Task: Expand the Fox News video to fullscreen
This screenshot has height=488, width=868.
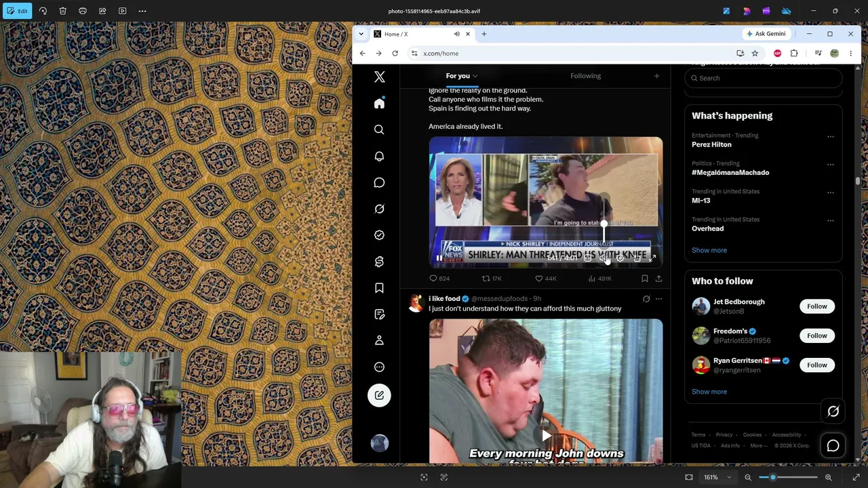Action: click(652, 258)
